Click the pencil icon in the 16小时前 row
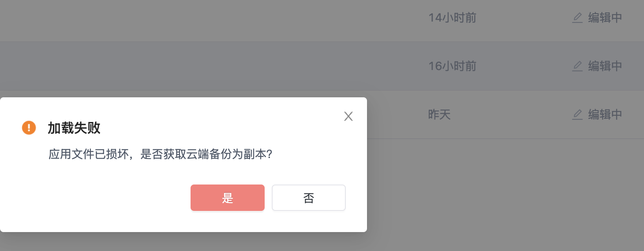This screenshot has width=644, height=251. tap(577, 66)
